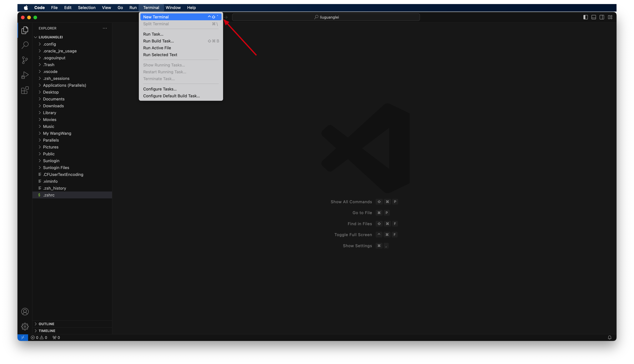Image resolution: width=634 pixels, height=364 pixels.
Task: Expand the Downloads folder tree item
Action: pyautogui.click(x=40, y=106)
